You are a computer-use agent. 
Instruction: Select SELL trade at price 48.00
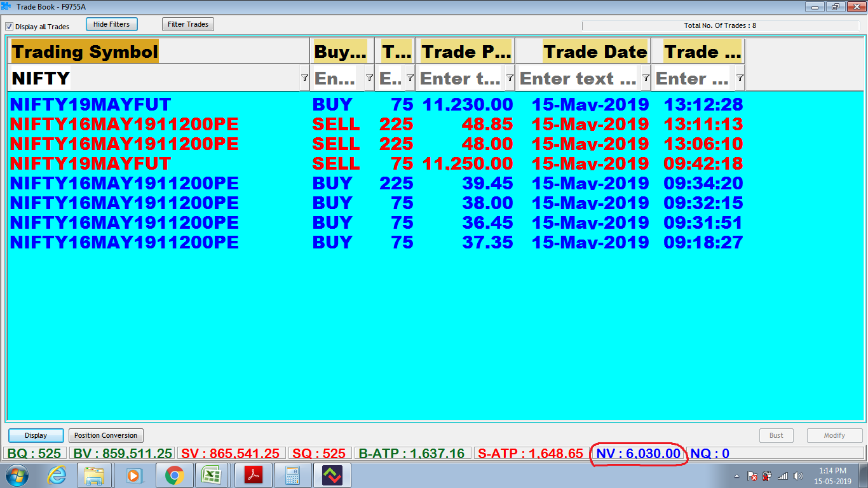[377, 144]
